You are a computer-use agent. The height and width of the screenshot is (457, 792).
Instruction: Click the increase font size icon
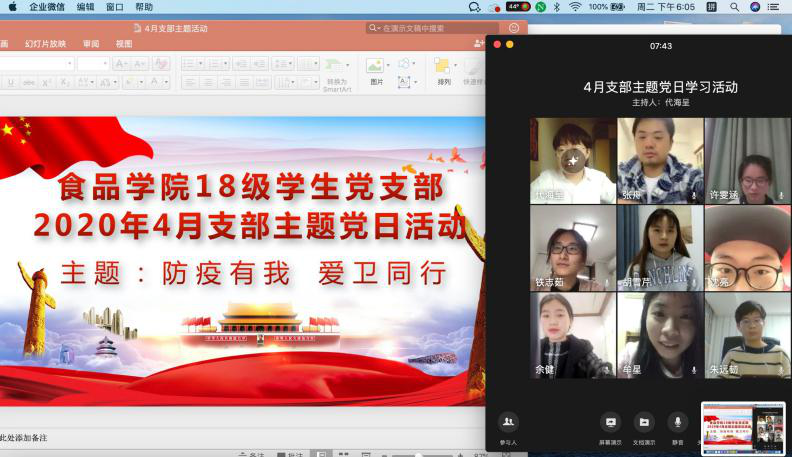coord(120,63)
